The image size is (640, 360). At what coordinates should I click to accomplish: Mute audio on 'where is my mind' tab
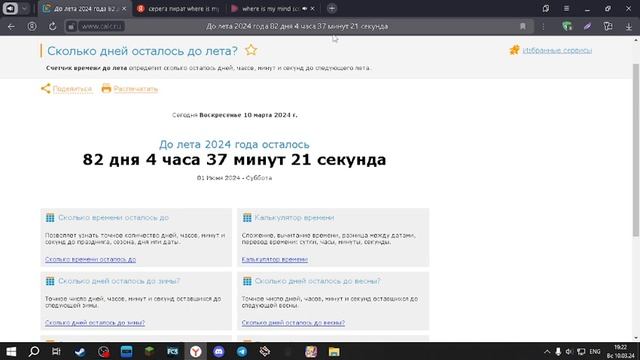point(304,8)
